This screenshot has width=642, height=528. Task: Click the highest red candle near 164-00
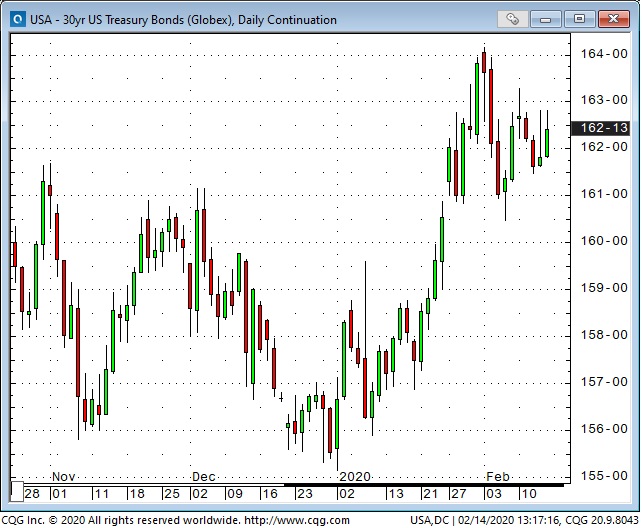coord(484,62)
